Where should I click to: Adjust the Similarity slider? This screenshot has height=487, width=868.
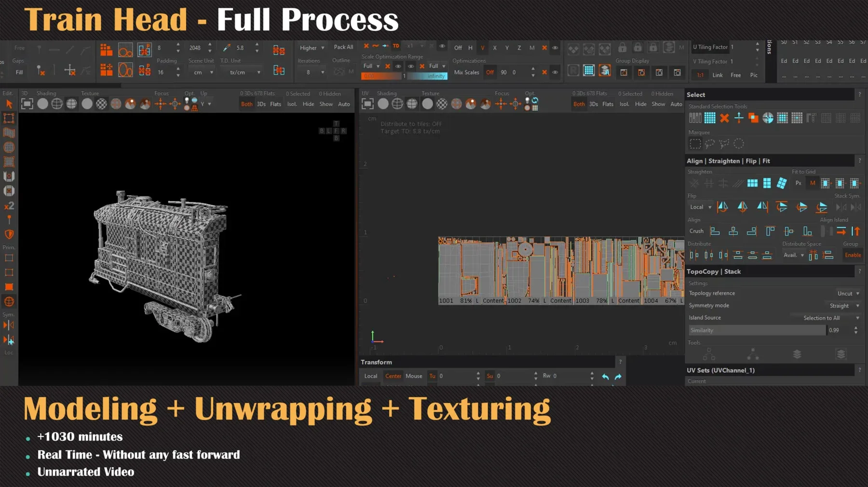[x=757, y=330]
